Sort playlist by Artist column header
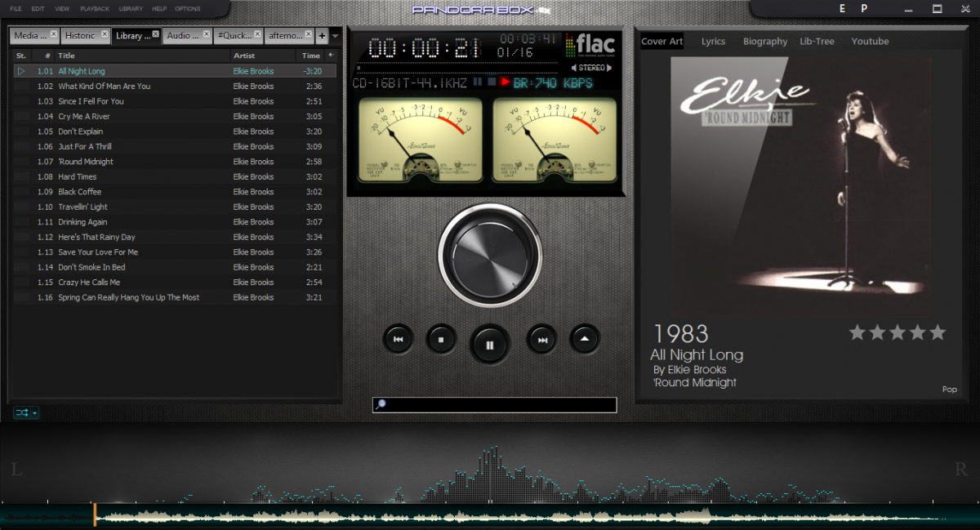Screen dimensions: 980x530 click(264, 56)
